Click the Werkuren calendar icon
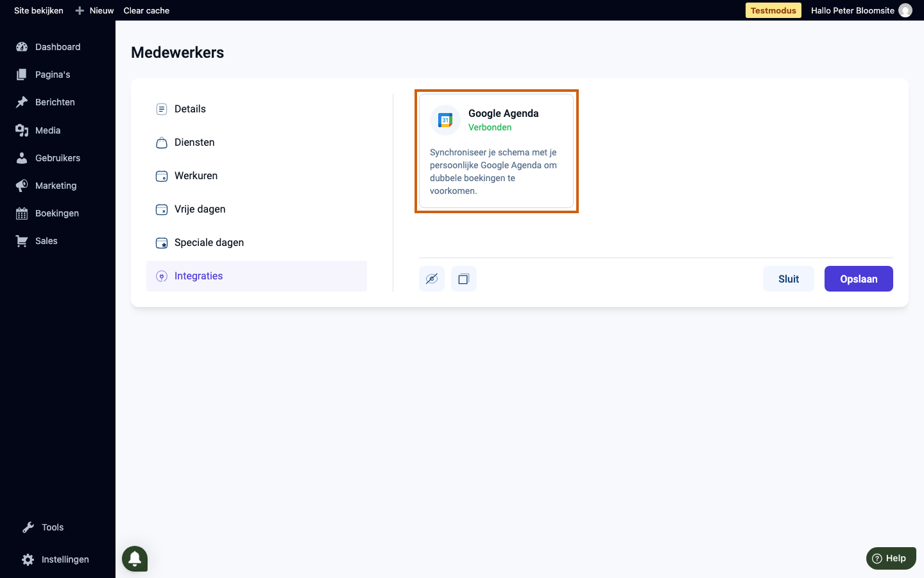 162,176
